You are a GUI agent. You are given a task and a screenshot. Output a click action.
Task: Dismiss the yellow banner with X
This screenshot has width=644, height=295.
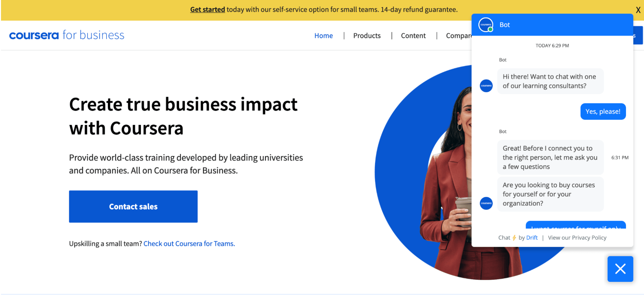pos(638,10)
